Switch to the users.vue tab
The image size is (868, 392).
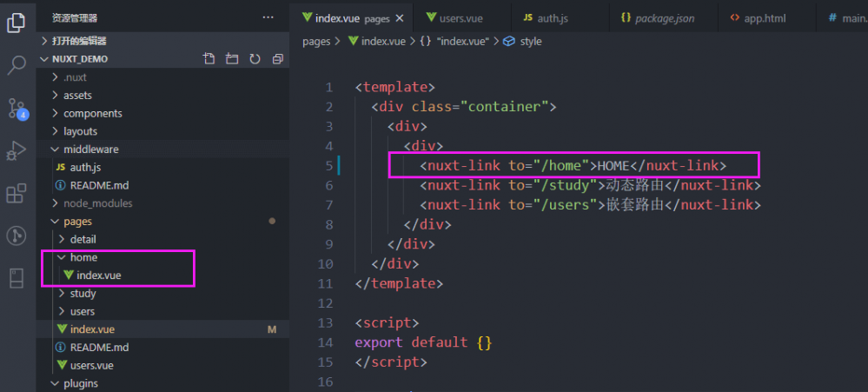461,18
